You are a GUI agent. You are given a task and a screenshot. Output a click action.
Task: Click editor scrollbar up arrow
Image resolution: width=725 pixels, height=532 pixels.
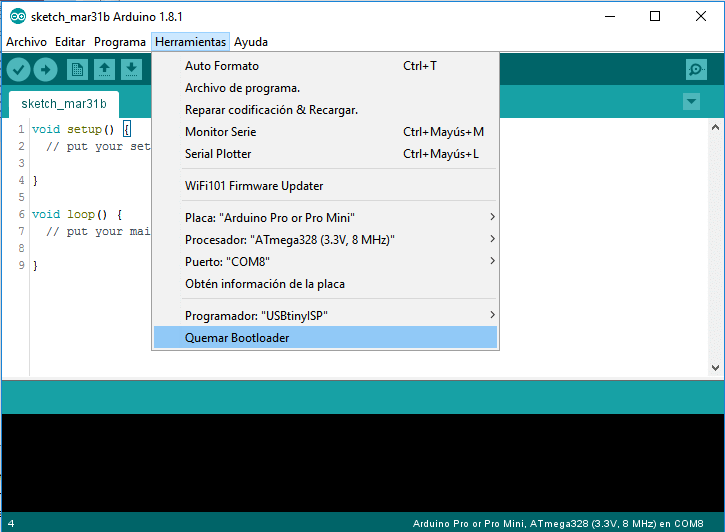point(715,127)
